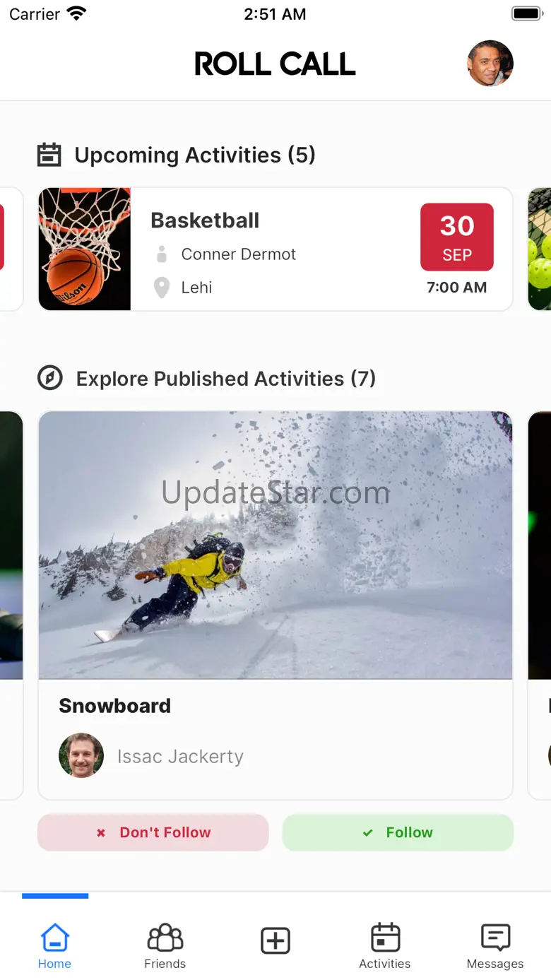
Task: Tap the plus create-activity icon
Action: point(275,940)
